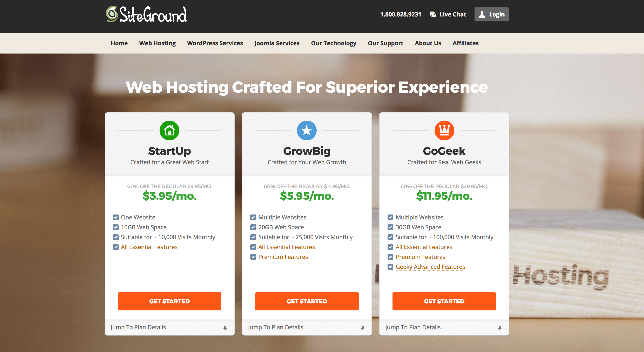Click the user icon in Login button
Viewport: 644px width, 352px height.
point(482,14)
